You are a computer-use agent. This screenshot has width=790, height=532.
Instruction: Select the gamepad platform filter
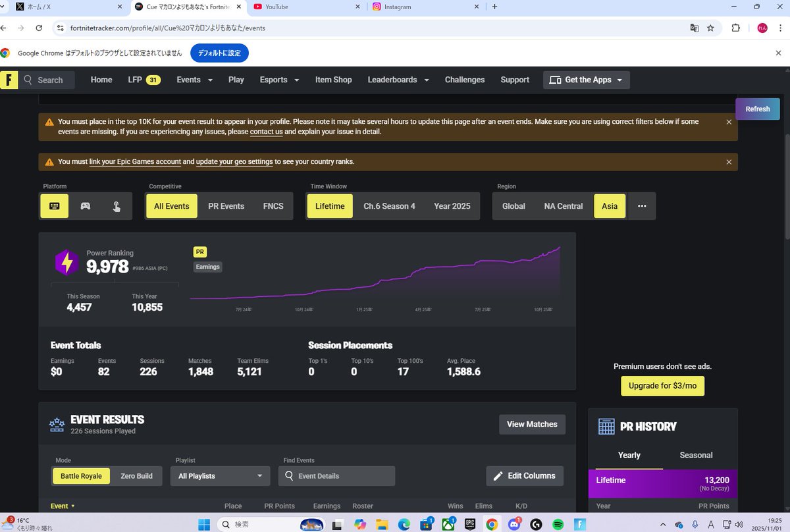tap(86, 206)
